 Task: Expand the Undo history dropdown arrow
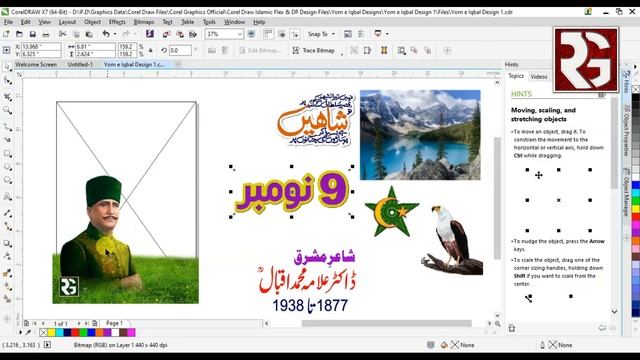115,34
